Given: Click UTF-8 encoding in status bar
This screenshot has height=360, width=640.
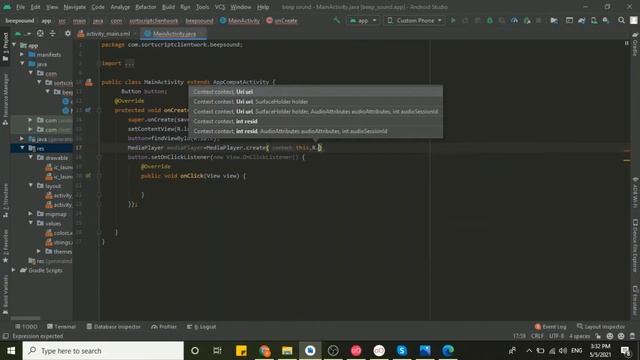Looking at the screenshot, I should tap(556, 336).
